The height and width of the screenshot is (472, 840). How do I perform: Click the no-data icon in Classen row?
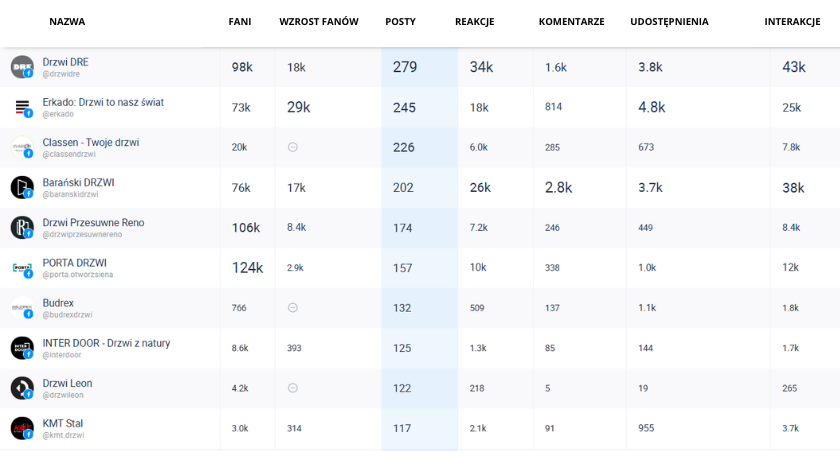tap(293, 147)
